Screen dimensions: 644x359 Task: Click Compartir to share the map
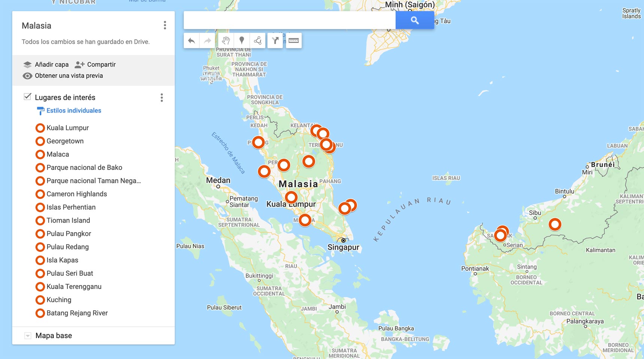click(95, 65)
